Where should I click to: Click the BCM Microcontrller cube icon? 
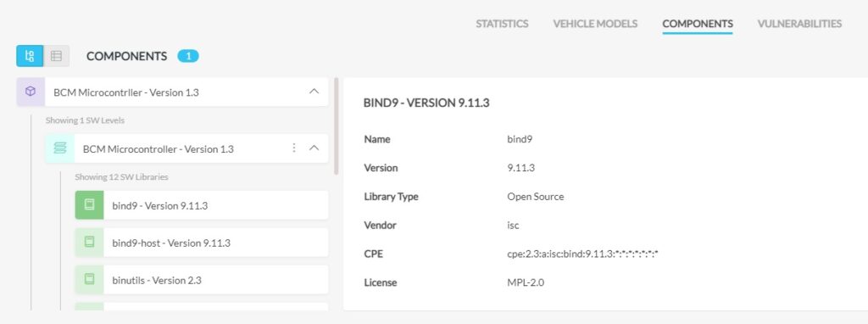tap(31, 92)
